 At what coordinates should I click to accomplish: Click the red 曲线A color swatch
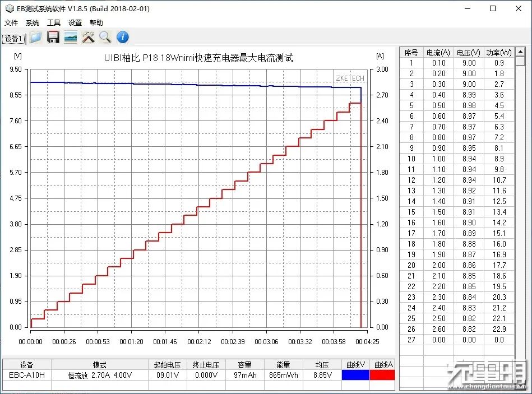[382, 375]
